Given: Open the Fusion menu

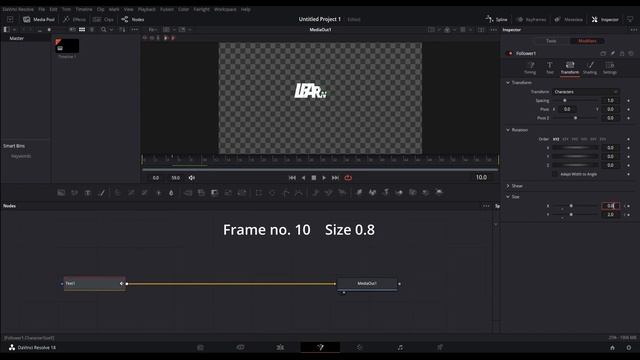Looking at the screenshot, I should (x=167, y=9).
